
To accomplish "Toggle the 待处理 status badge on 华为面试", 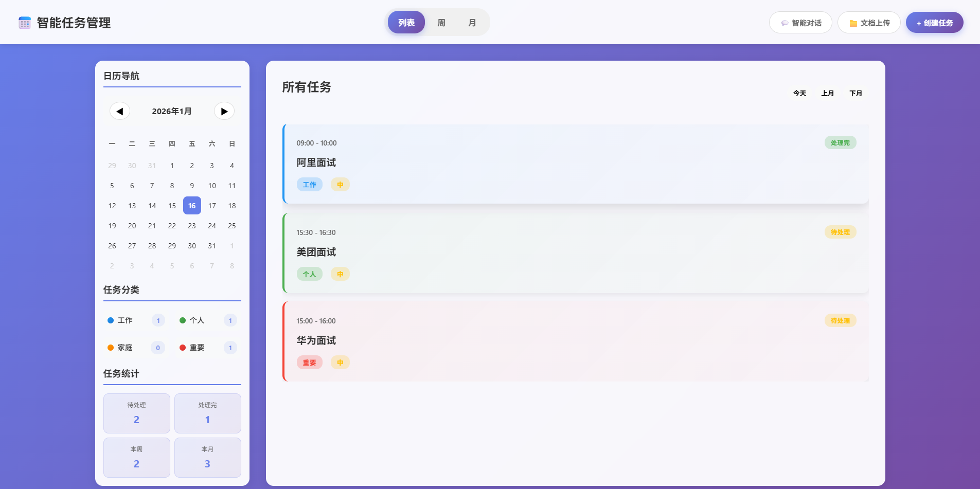I will pyautogui.click(x=841, y=320).
